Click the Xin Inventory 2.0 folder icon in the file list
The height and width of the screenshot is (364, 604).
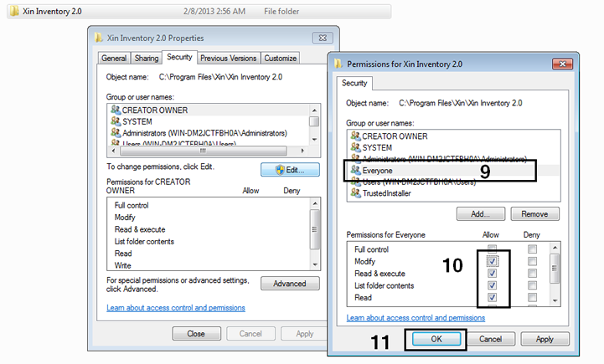pyautogui.click(x=14, y=11)
